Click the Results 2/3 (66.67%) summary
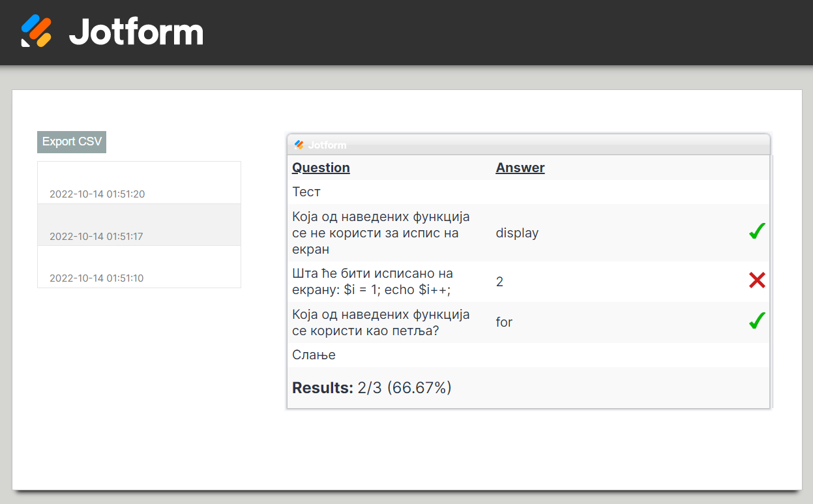The height and width of the screenshot is (504, 813). pyautogui.click(x=372, y=388)
